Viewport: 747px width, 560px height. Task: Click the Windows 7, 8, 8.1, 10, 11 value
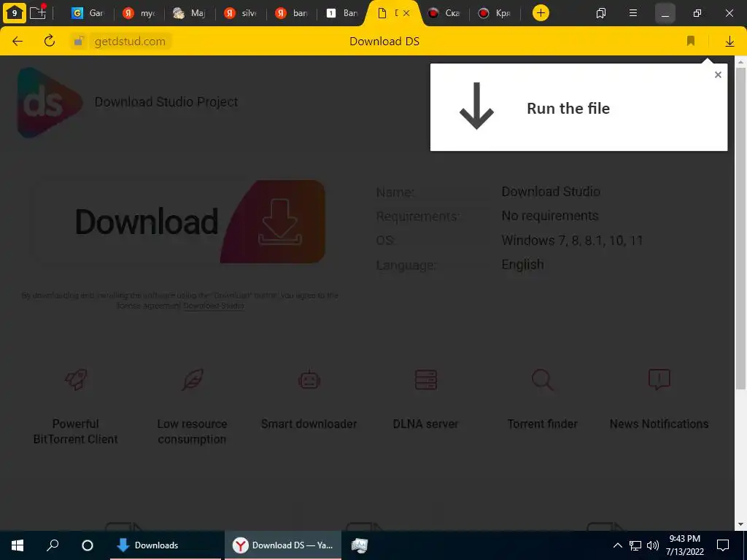572,241
